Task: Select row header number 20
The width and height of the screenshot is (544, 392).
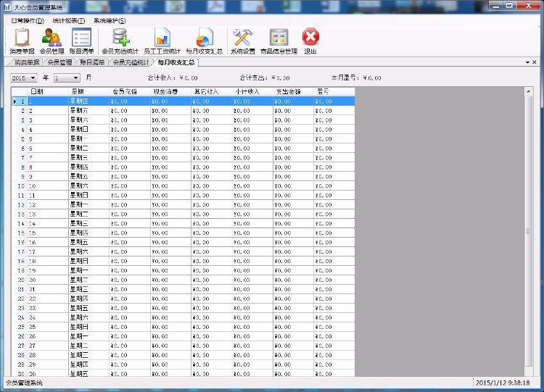Action: tap(20, 280)
